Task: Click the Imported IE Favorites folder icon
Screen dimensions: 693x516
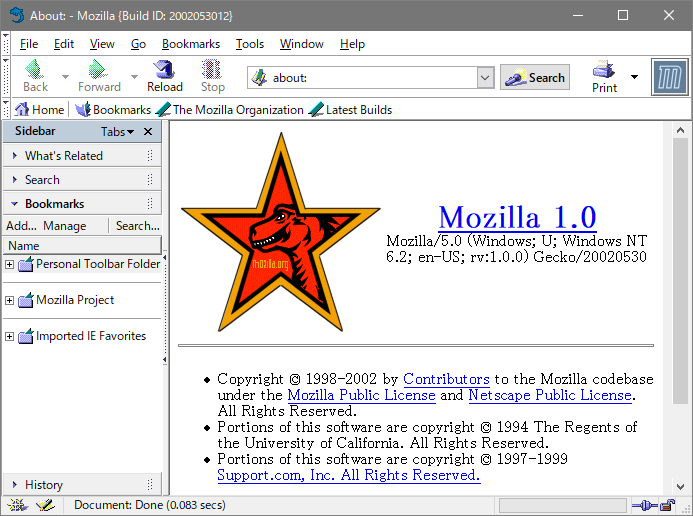Action: pos(26,336)
